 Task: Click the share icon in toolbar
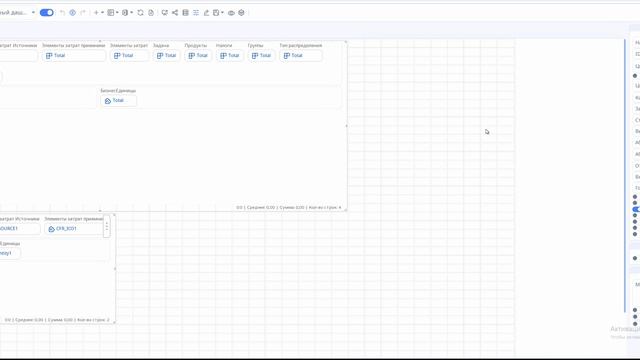click(x=175, y=13)
